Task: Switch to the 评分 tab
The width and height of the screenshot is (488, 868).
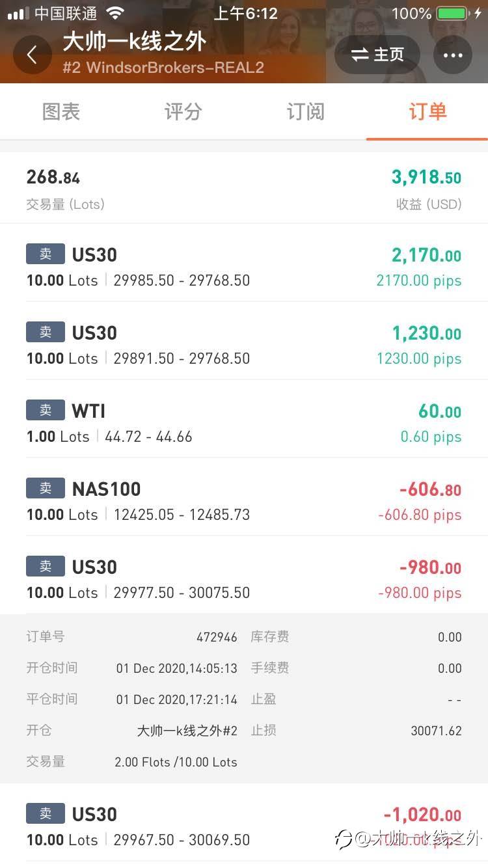Action: 183,112
